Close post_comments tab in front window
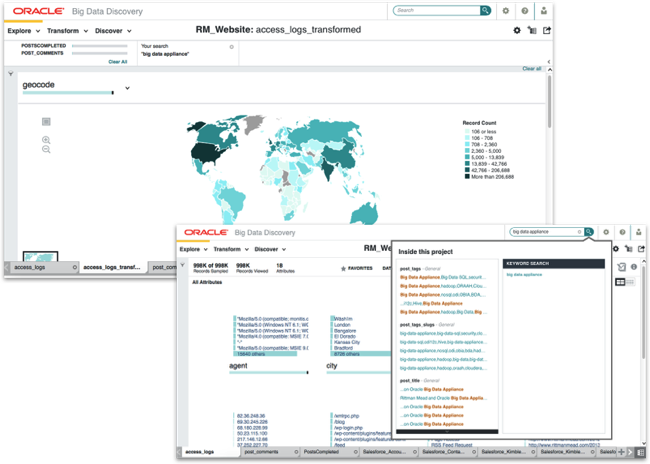The width and height of the screenshot is (650, 464). coord(296,452)
